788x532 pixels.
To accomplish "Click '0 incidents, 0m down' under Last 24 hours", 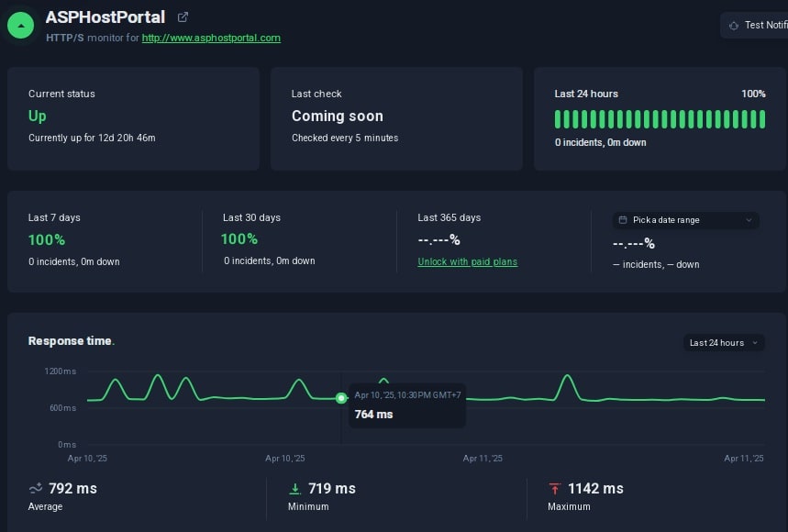I will click(x=601, y=143).
